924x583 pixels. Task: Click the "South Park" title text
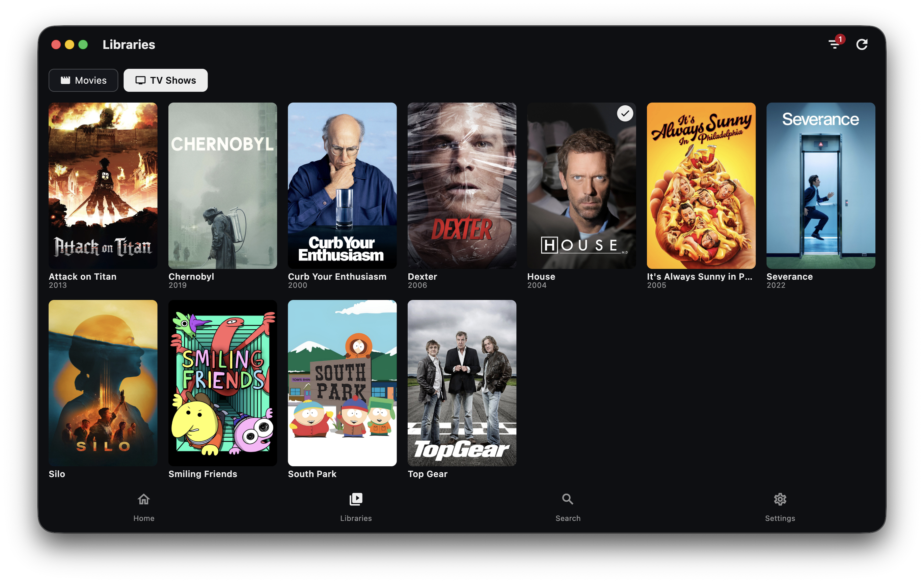pyautogui.click(x=312, y=474)
